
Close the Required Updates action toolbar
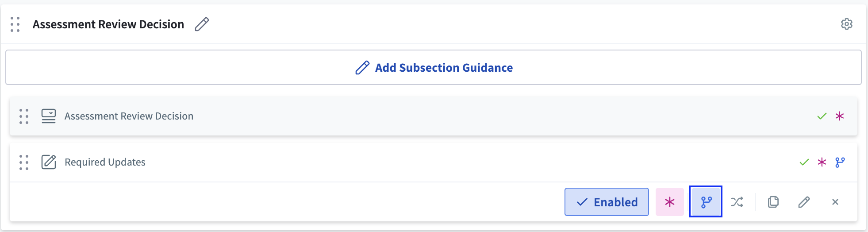tap(835, 202)
